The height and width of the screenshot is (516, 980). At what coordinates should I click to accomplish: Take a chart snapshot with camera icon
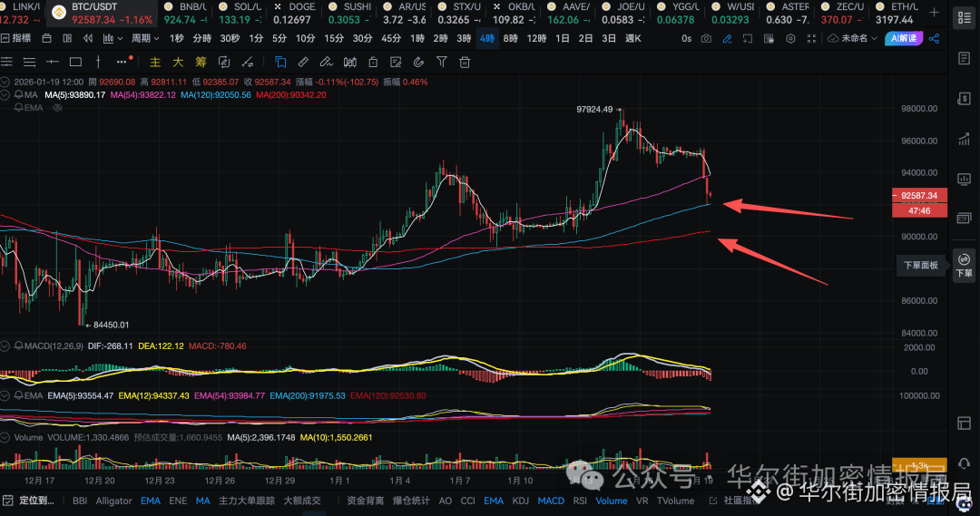(706, 39)
